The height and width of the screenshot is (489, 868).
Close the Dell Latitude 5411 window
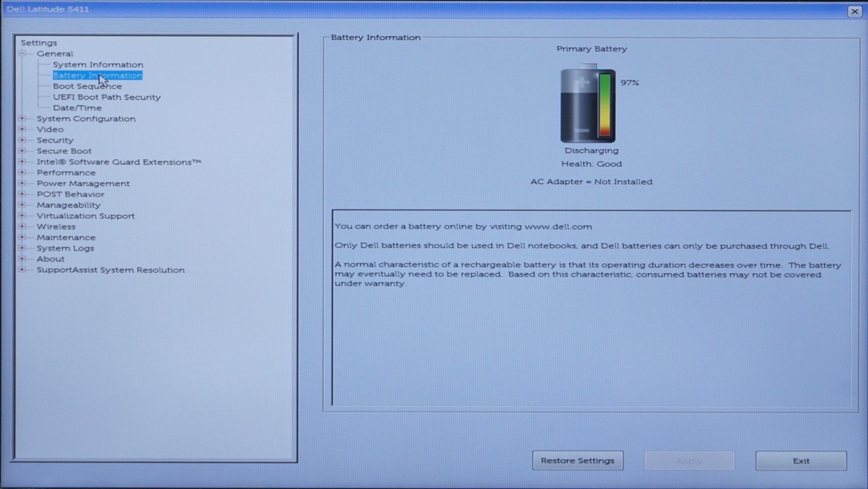point(854,11)
